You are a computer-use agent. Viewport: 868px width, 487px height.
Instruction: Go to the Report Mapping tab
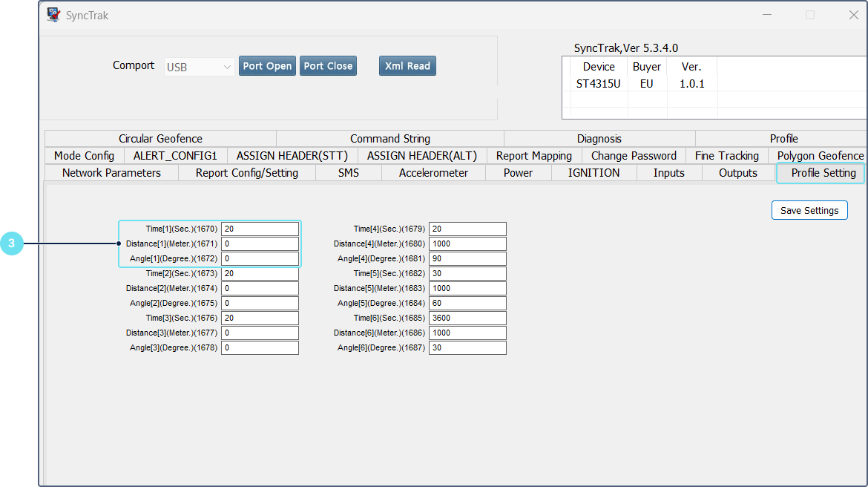tap(534, 156)
